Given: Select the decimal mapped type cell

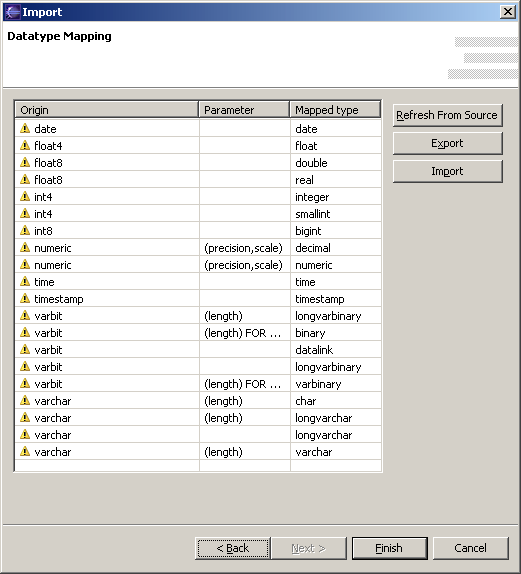Looking at the screenshot, I should pyautogui.click(x=335, y=248).
